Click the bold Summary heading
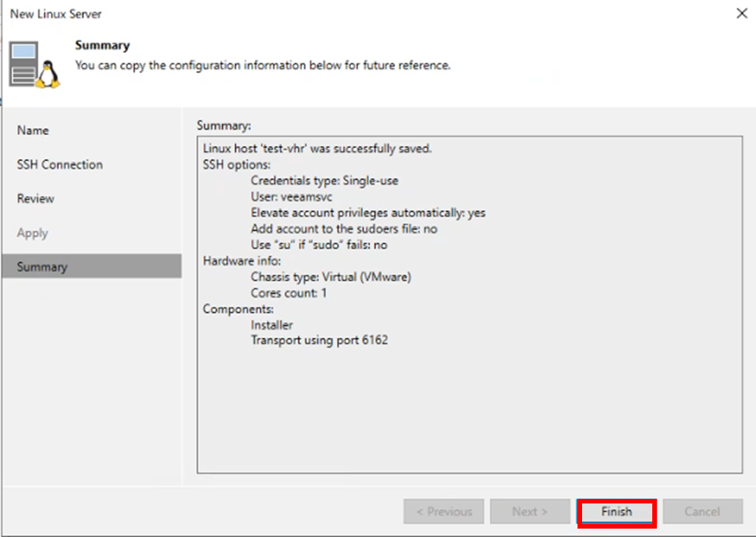 (102, 45)
